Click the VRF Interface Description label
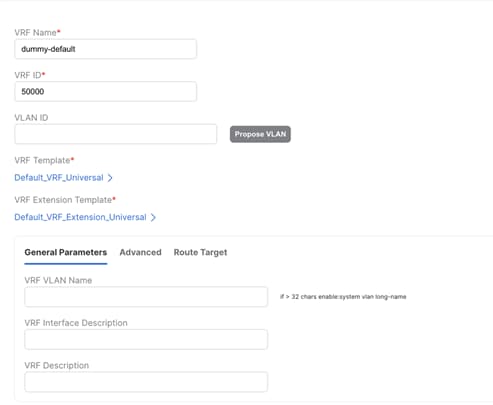The height and width of the screenshot is (405, 493). 76,323
